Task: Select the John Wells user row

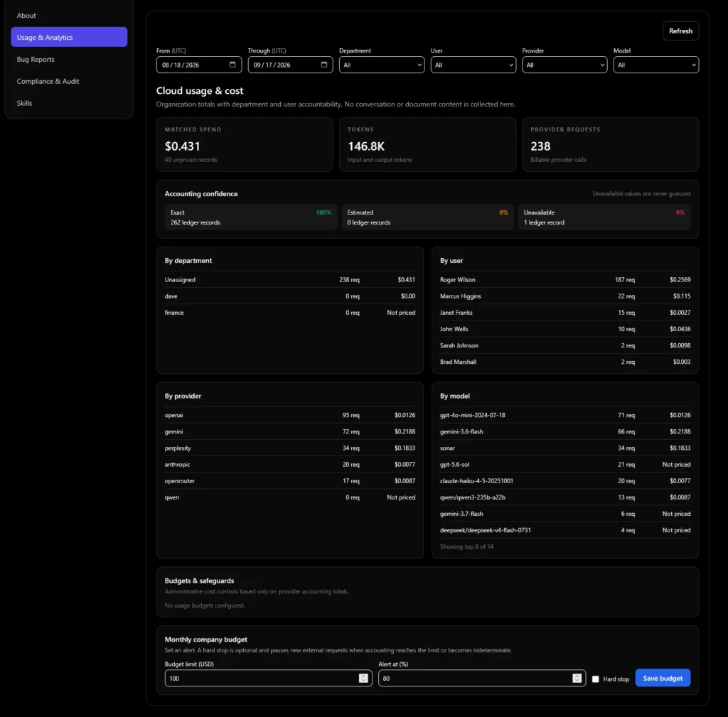Action: click(x=565, y=329)
